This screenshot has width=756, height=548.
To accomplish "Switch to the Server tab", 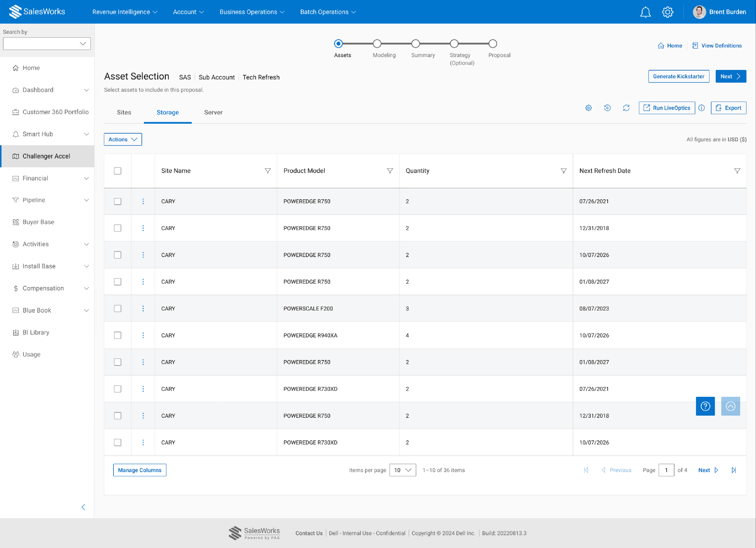I will pos(213,112).
